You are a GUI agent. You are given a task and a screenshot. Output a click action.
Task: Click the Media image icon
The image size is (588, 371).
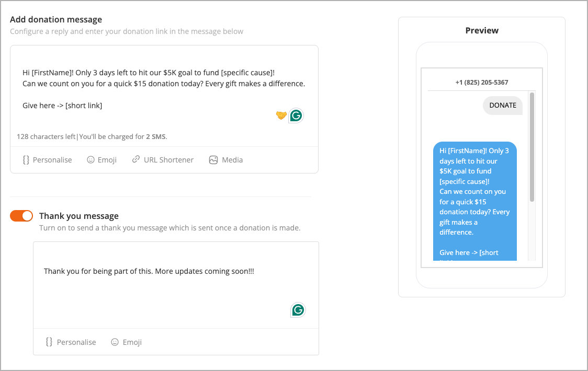tap(213, 160)
